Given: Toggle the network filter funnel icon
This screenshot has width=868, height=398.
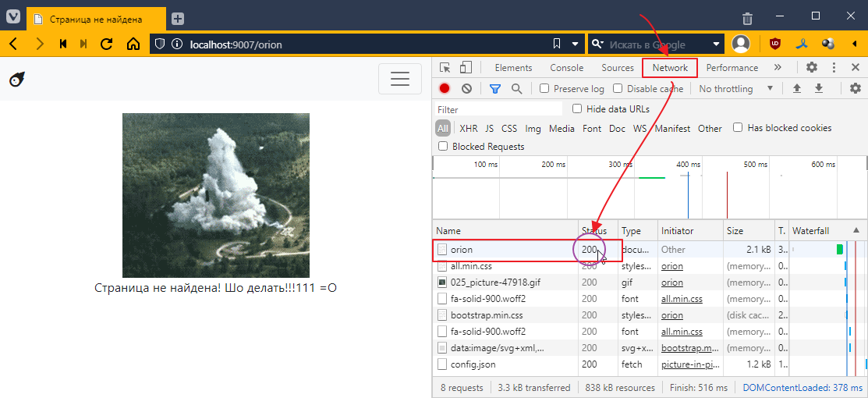Looking at the screenshot, I should coord(494,89).
